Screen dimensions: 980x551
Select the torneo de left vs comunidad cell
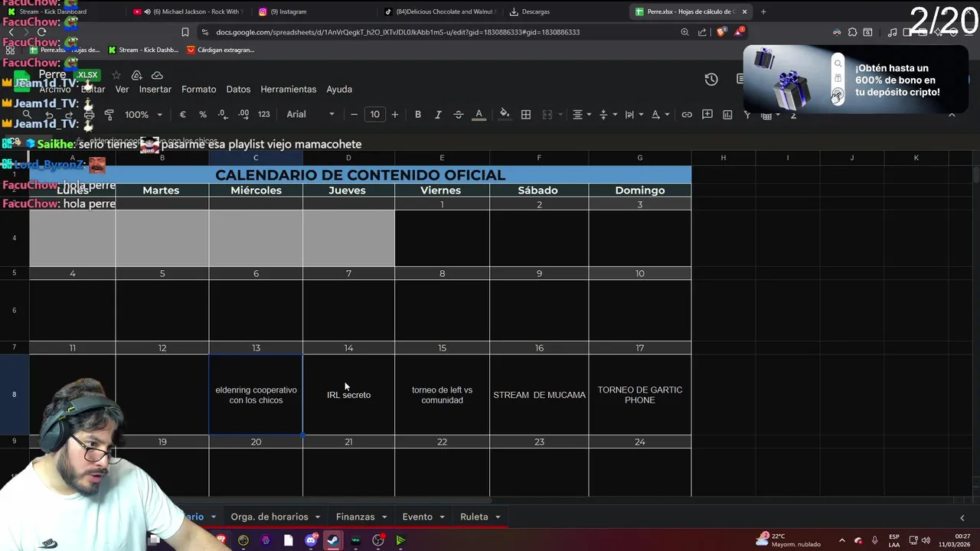pos(442,395)
